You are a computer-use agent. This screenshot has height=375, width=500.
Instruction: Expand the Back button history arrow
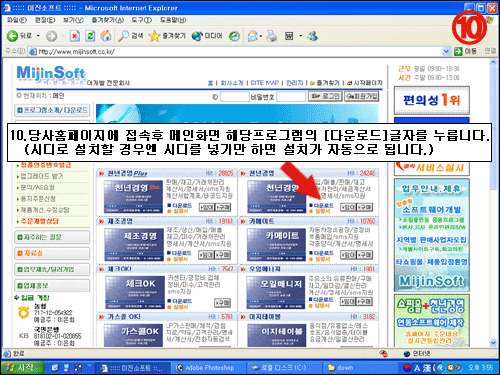click(x=38, y=36)
